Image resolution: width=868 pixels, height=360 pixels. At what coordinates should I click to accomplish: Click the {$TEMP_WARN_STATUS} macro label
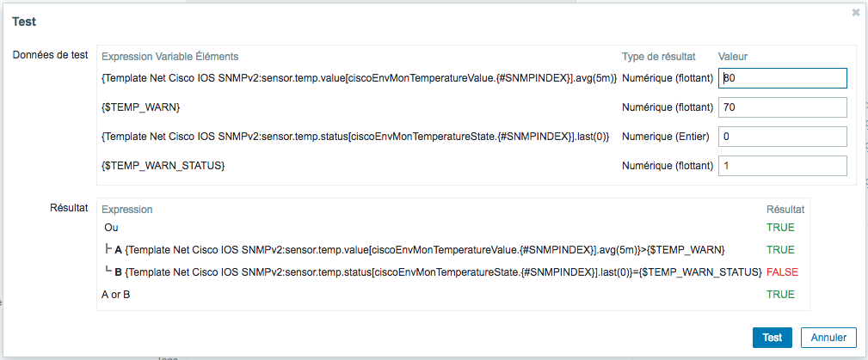(x=163, y=166)
